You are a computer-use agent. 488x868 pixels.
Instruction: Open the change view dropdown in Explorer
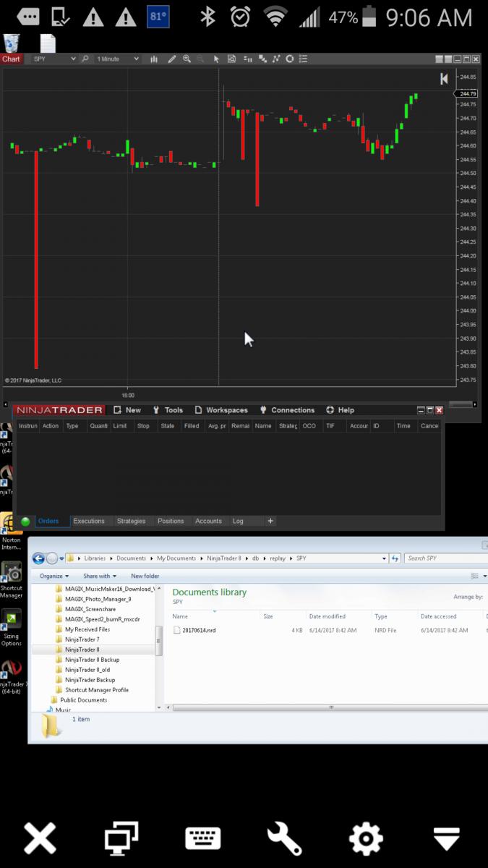tap(484, 576)
